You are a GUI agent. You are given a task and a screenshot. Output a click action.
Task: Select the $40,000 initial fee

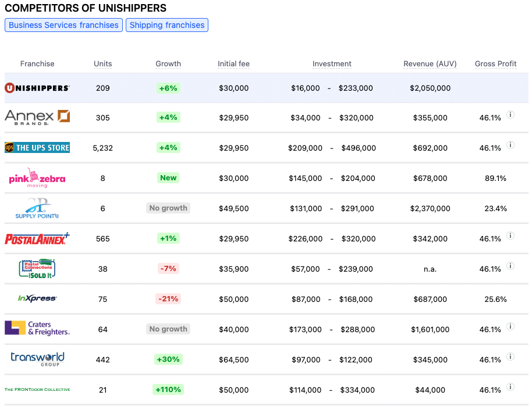click(234, 329)
